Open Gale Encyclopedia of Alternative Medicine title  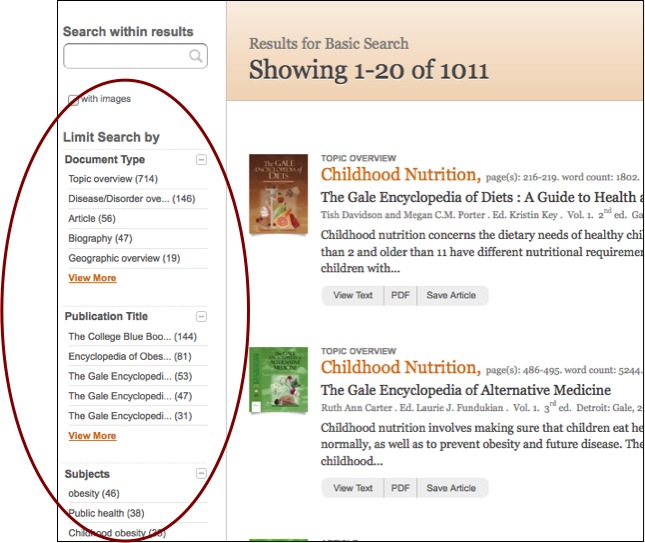click(x=466, y=390)
